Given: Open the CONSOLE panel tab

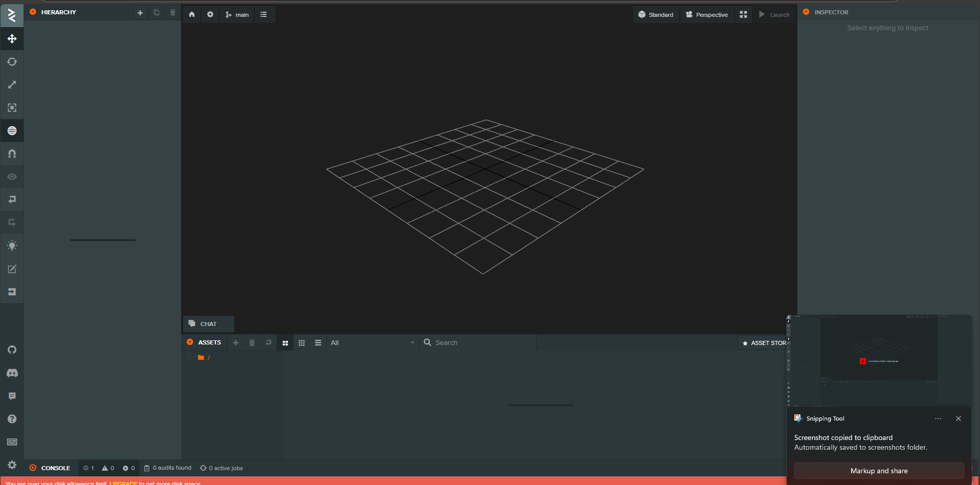Looking at the screenshot, I should click(x=55, y=468).
